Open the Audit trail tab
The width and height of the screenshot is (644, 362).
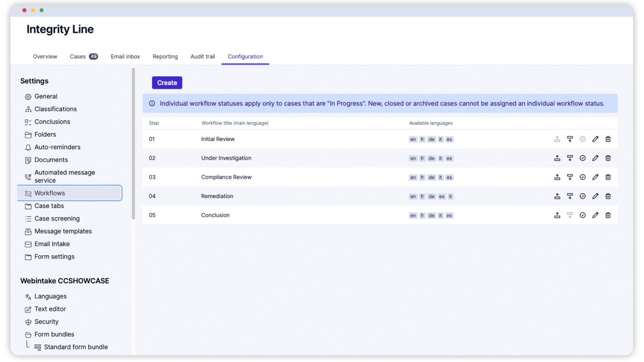point(203,57)
